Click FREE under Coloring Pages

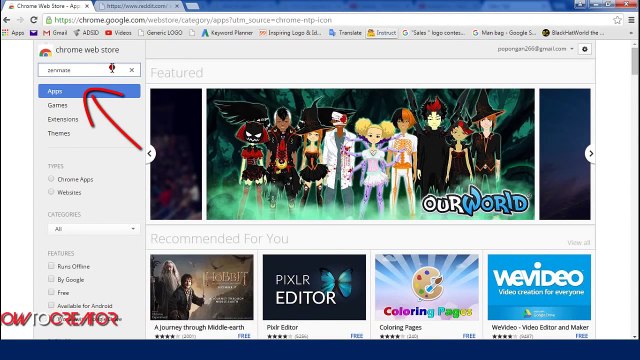[x=469, y=336]
